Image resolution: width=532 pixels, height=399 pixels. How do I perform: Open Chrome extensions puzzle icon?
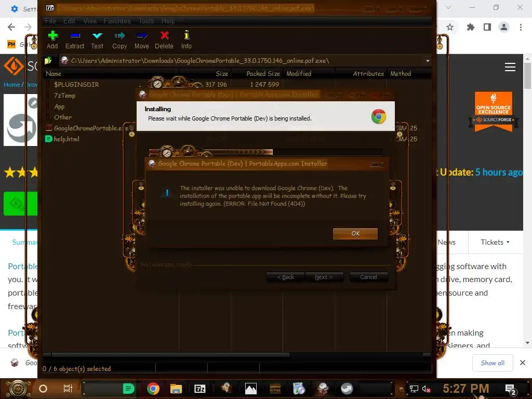click(x=471, y=27)
